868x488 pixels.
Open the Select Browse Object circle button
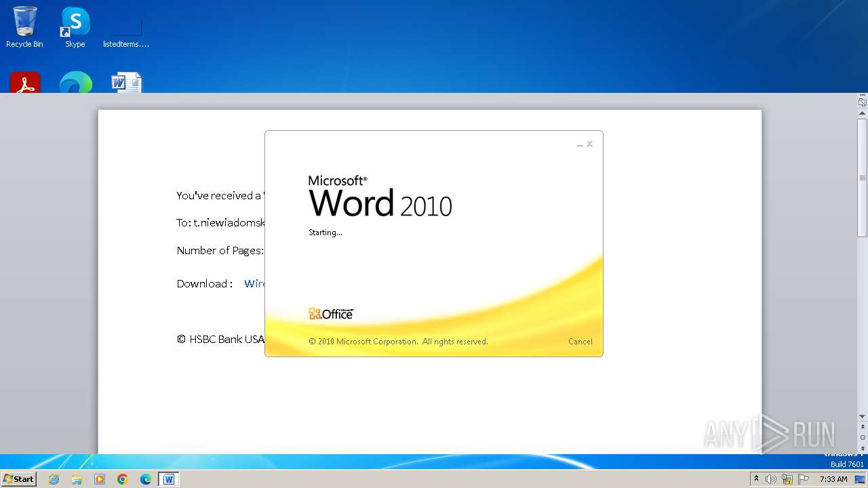click(x=862, y=438)
